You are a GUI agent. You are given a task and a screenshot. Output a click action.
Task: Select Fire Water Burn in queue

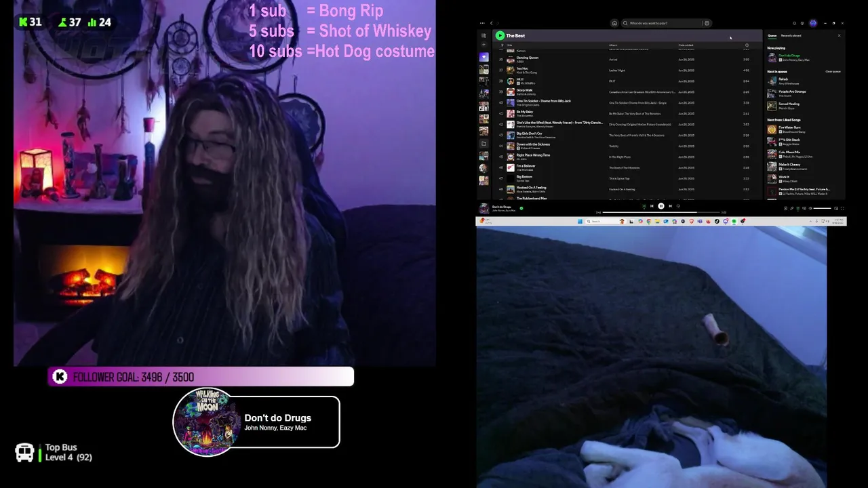click(804, 129)
